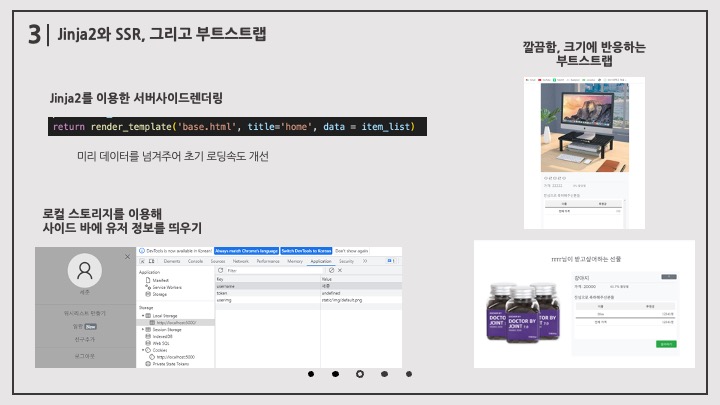Open Service Workers in Application panel
The height and width of the screenshot is (405, 720).
163,287
